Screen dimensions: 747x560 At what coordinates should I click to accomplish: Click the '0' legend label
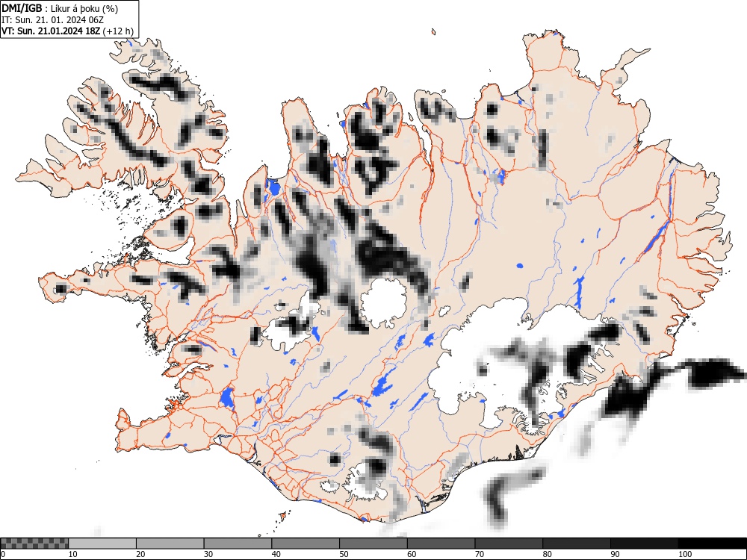point(3,554)
